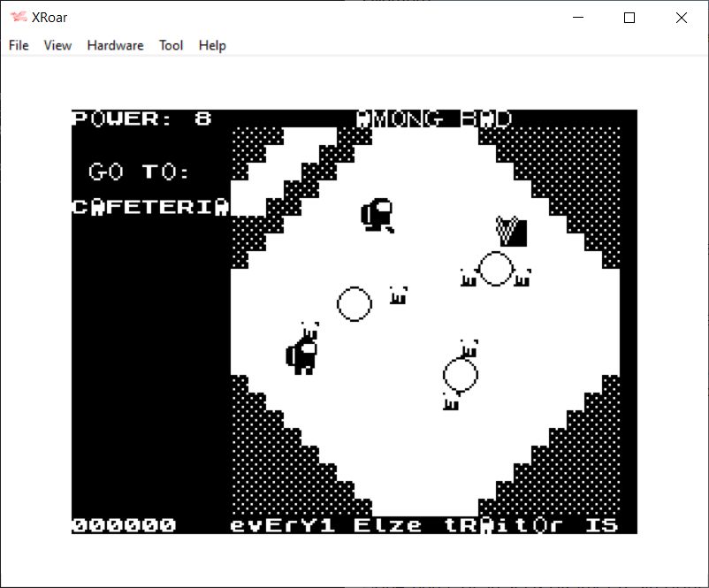Screen dimensions: 709x588
Task: Maximize the XRoar window
Action: [x=629, y=18]
